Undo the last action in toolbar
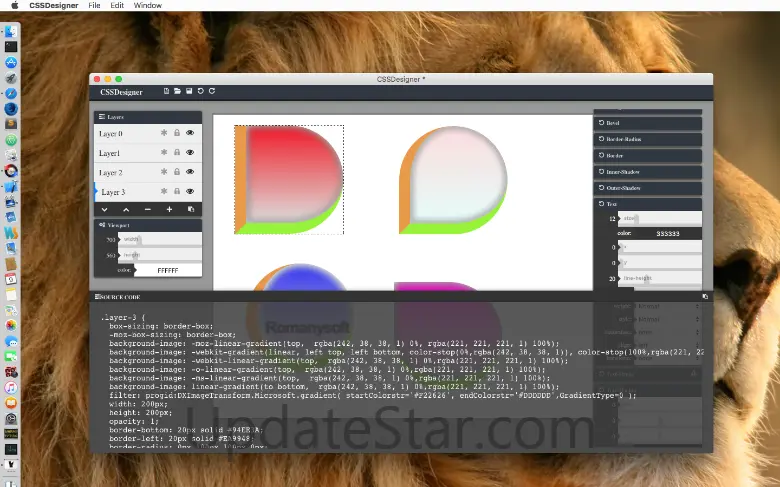Image resolution: width=780 pixels, height=487 pixels. click(x=200, y=91)
